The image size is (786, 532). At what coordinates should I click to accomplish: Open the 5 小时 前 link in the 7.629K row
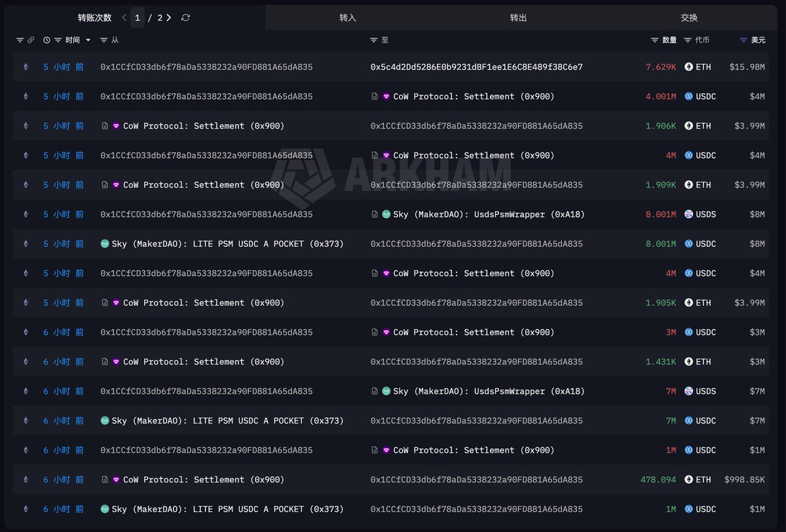pyautogui.click(x=64, y=67)
